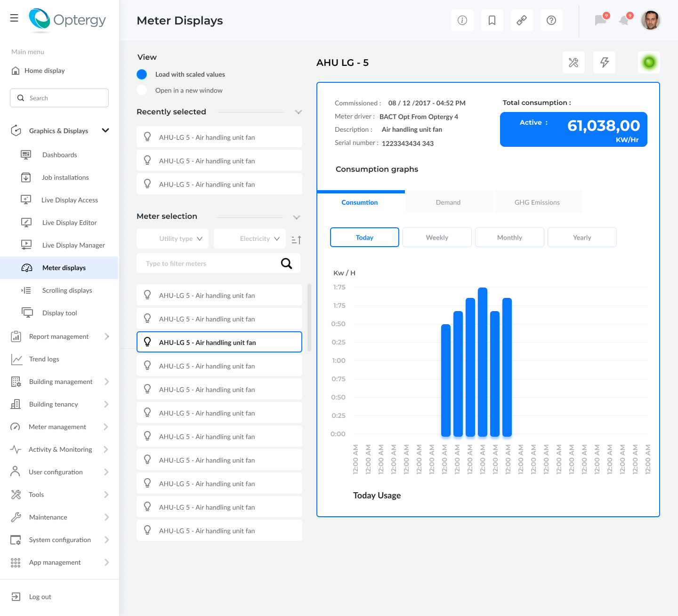
Task: Expand User configuration submenu arrow
Action: pos(106,472)
